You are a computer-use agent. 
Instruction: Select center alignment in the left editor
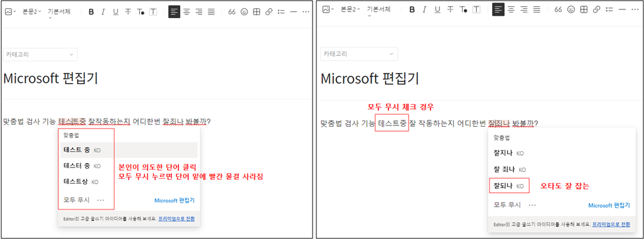pos(186,12)
